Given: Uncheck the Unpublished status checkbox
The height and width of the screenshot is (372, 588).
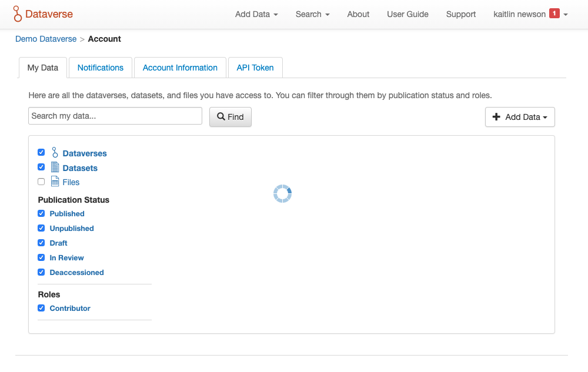Looking at the screenshot, I should 41,228.
